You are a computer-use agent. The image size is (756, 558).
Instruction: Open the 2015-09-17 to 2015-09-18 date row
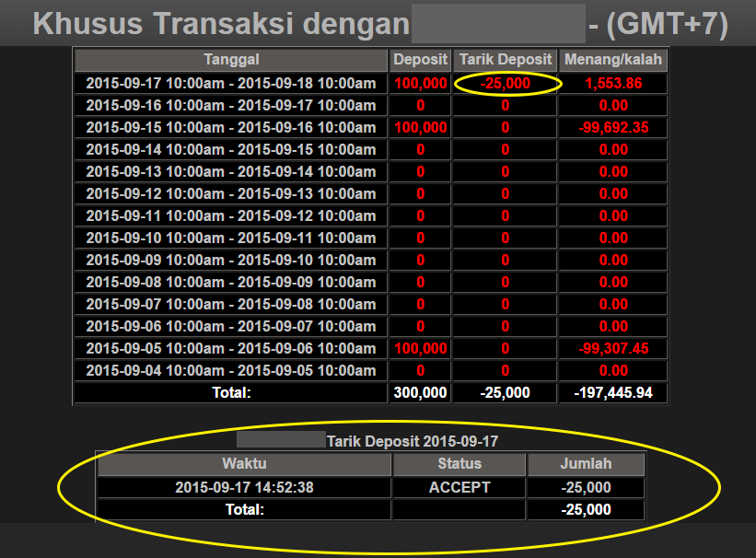[231, 84]
